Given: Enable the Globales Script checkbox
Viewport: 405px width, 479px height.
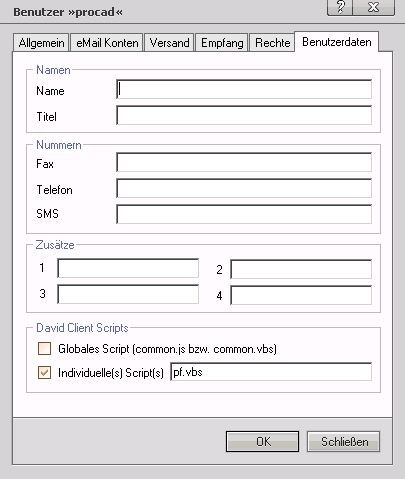Looking at the screenshot, I should 44,349.
